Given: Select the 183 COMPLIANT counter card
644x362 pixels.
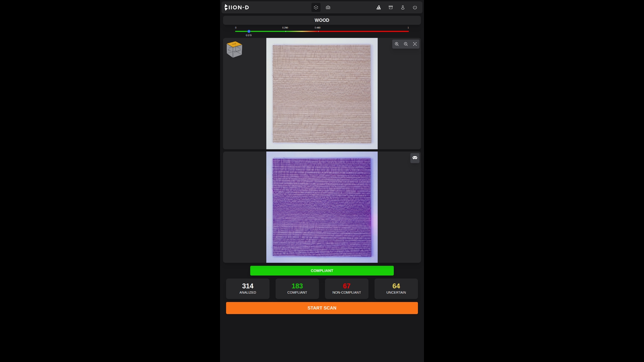Looking at the screenshot, I should [x=297, y=289].
